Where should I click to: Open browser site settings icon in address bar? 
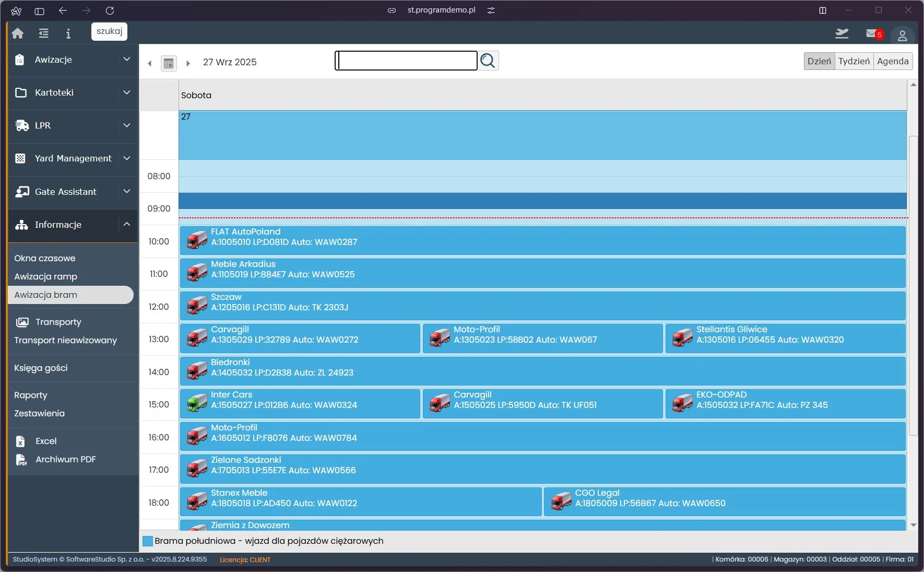point(491,10)
